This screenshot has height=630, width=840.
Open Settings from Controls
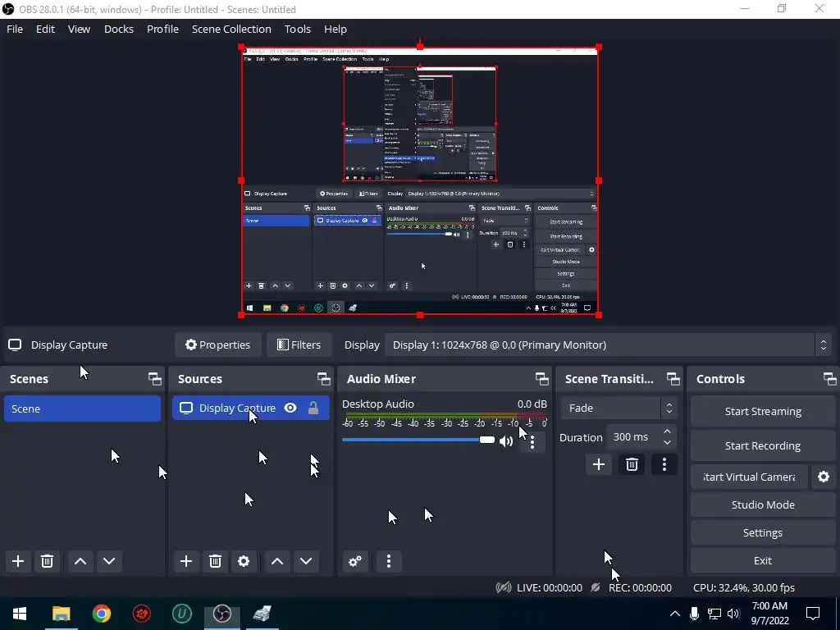click(x=763, y=532)
